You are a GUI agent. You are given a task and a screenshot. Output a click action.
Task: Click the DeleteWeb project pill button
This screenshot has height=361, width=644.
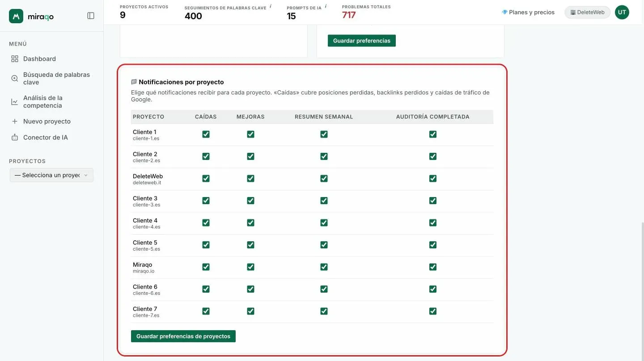[587, 13]
